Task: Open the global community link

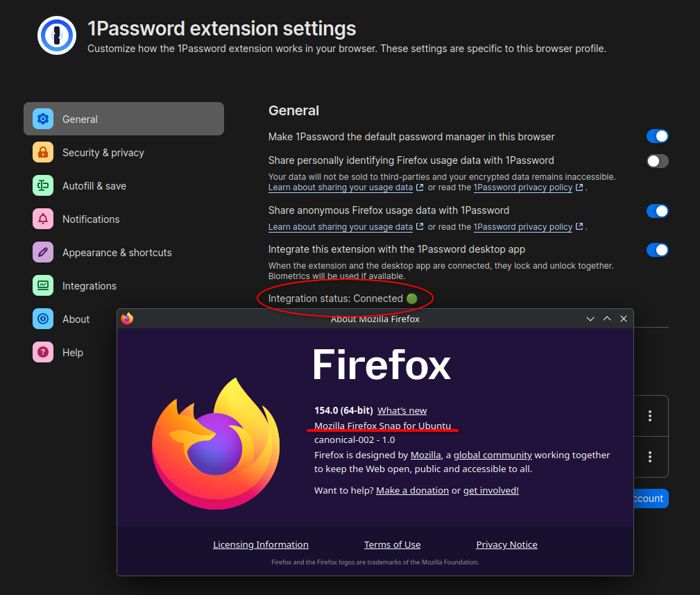Action: point(493,455)
